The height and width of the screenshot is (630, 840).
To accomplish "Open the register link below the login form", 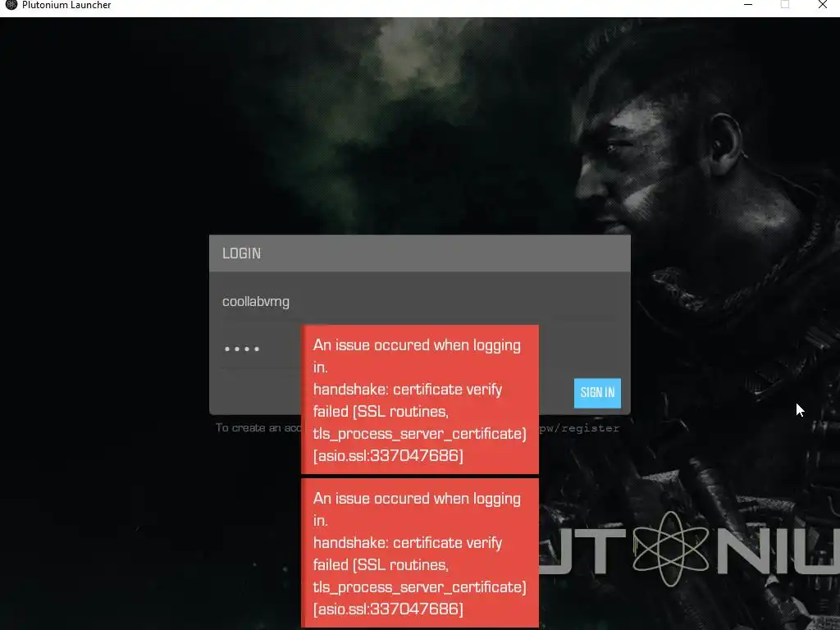I will 579,428.
